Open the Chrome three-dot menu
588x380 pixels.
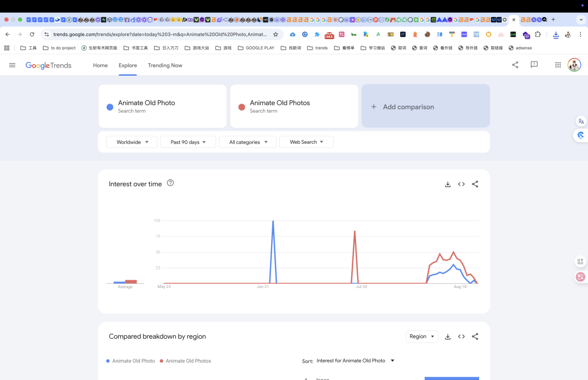coord(580,34)
